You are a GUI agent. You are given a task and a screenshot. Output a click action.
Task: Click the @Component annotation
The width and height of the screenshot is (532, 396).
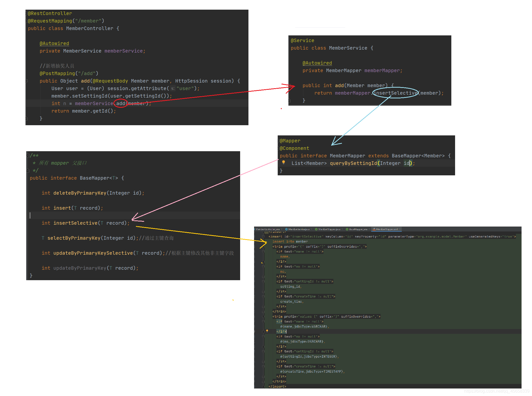pyautogui.click(x=295, y=148)
